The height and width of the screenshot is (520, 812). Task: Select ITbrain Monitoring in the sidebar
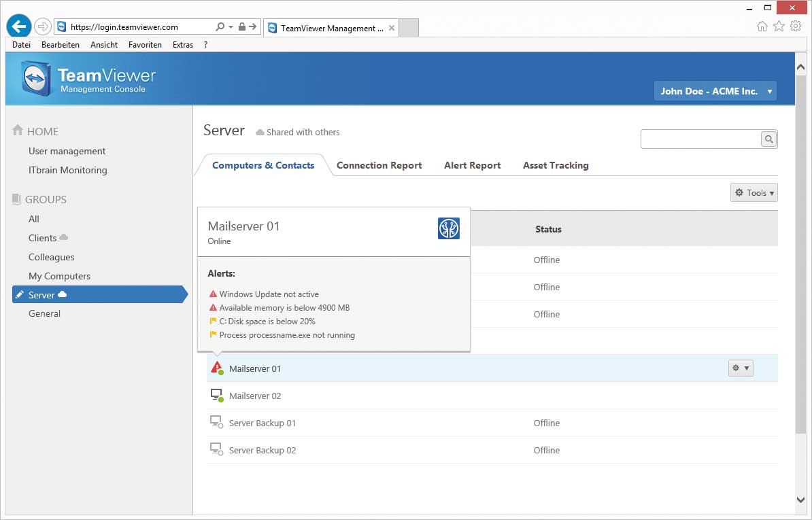[67, 170]
